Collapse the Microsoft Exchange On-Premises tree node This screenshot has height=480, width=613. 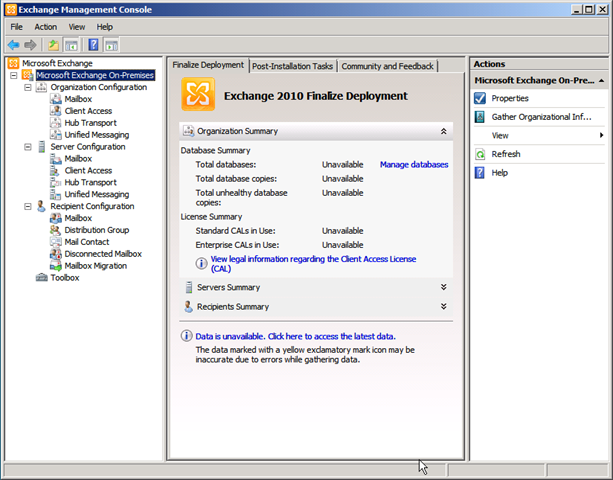[x=14, y=75]
